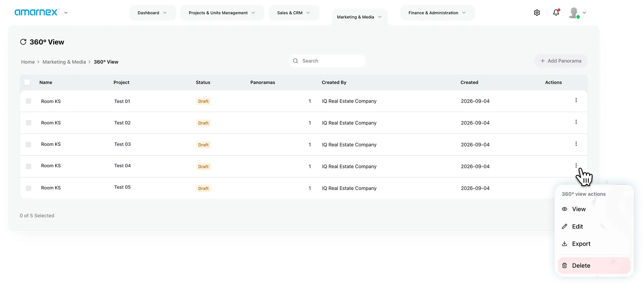Open actions menu for Test 03 row
This screenshot has height=286, width=644.
pyautogui.click(x=576, y=144)
